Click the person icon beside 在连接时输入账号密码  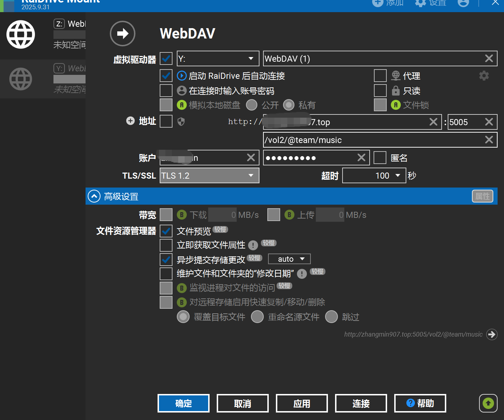pyautogui.click(x=182, y=91)
